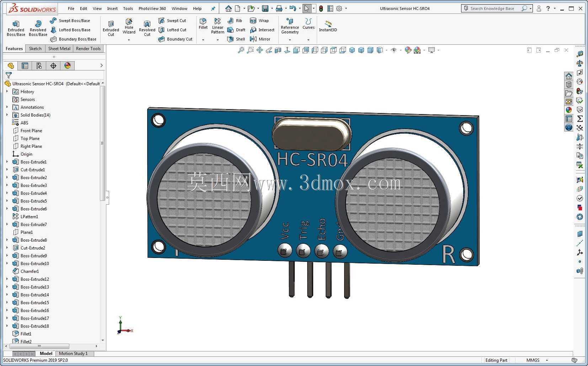This screenshot has height=366, width=588.
Task: Open the Insert menu
Action: coord(112,9)
